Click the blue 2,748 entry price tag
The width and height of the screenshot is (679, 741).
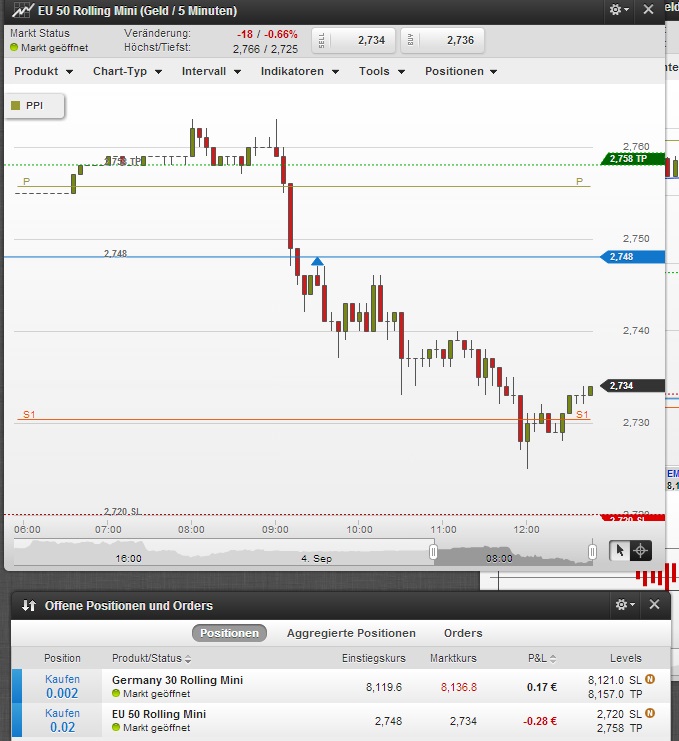[633, 257]
